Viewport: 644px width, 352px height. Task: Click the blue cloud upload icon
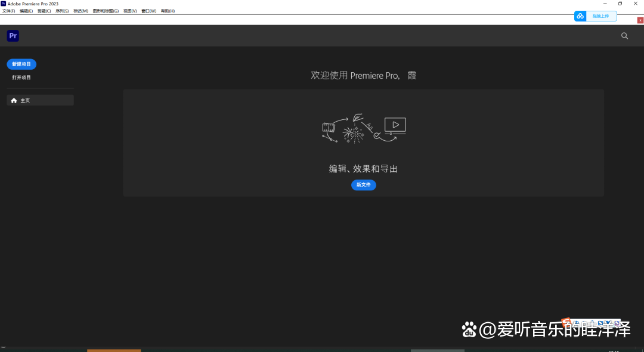click(x=580, y=16)
